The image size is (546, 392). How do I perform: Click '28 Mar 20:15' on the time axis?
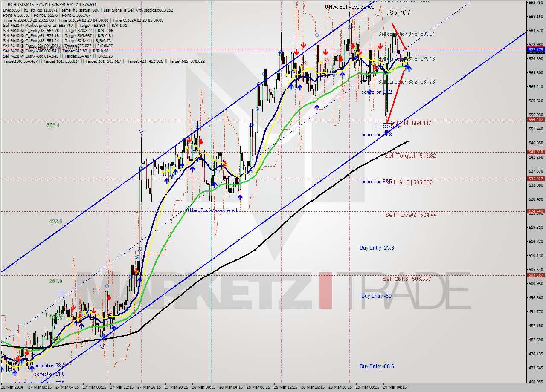pyautogui.click(x=340, y=388)
